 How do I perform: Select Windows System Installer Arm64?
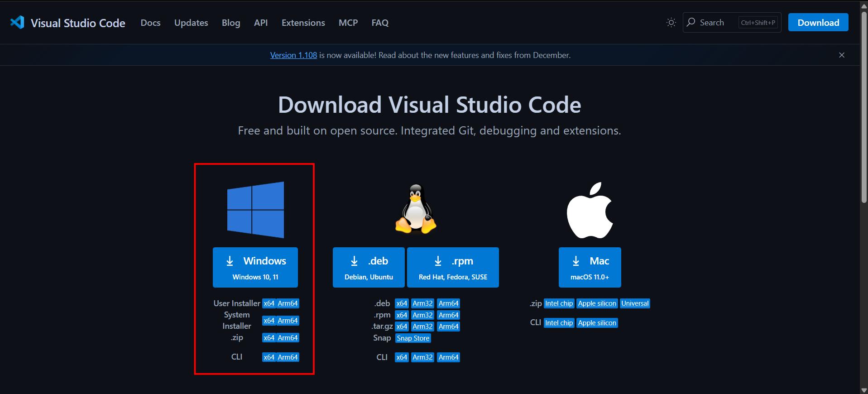288,321
